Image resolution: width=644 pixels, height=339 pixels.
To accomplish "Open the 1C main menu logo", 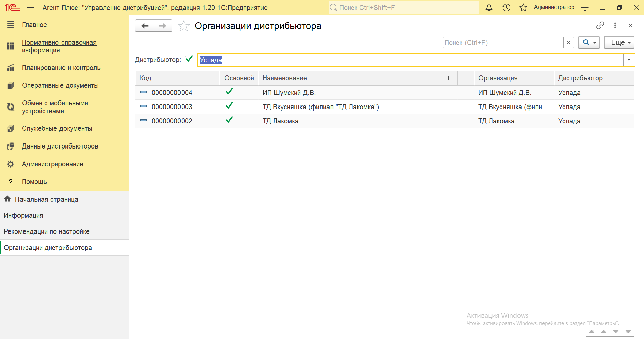I will tap(12, 7).
